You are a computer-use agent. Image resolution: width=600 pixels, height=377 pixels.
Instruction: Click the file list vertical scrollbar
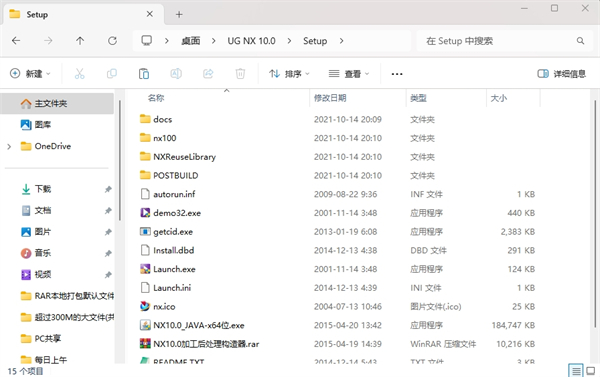595,213
